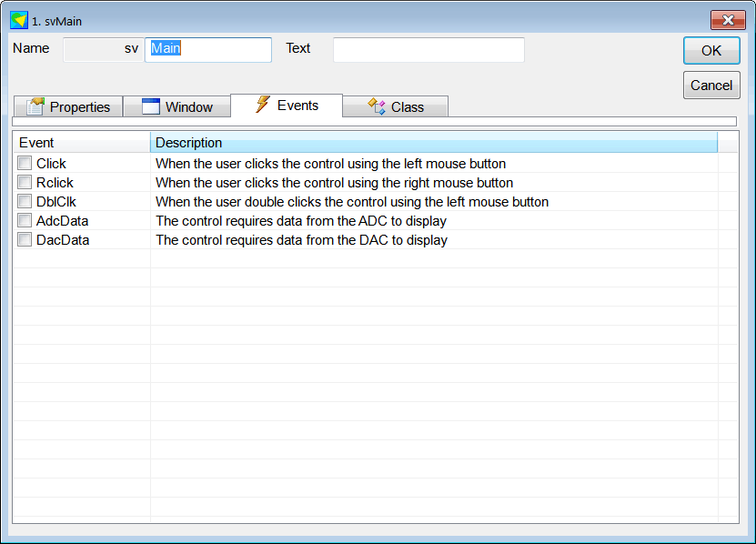Screen dimensions: 756x544
Task: Click the Text label beside the field
Action: 298,48
